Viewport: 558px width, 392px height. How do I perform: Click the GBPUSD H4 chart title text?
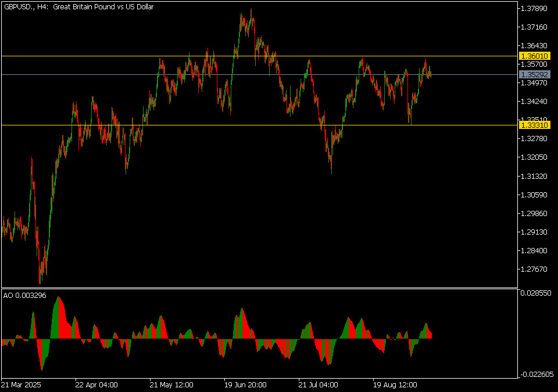click(x=78, y=7)
